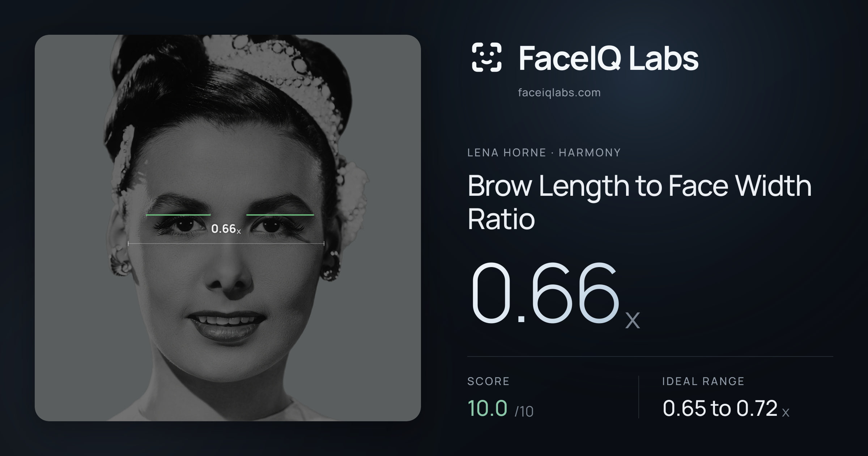Screen dimensions: 868x456
Task: Open the faceiqlabs.com link
Action: tap(559, 93)
